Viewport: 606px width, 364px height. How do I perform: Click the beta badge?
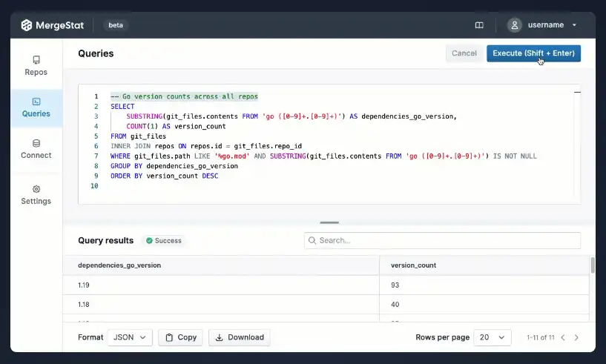click(x=116, y=25)
